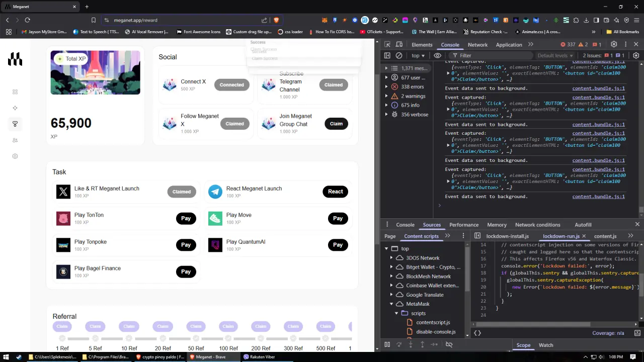This screenshot has width=644, height=362.
Task: Clear the console with the clear icon
Action: click(399, 55)
